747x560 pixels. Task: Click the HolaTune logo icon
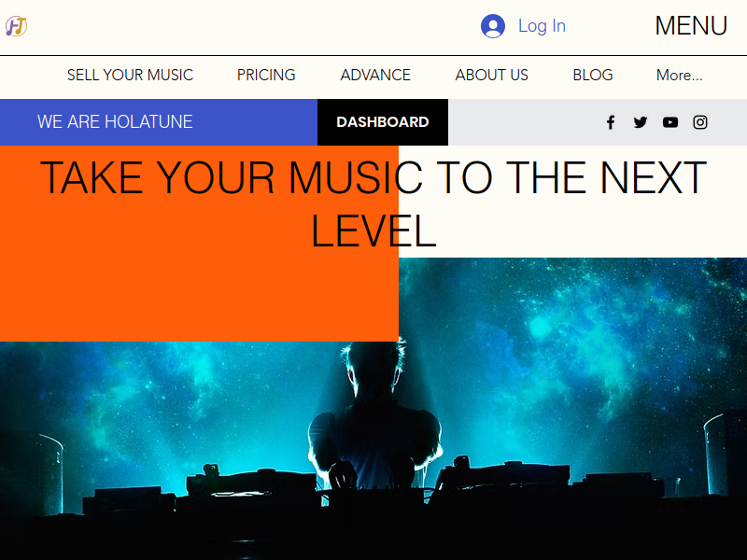point(16,26)
